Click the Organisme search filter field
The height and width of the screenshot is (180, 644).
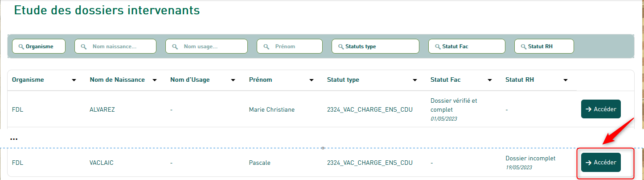click(x=39, y=46)
